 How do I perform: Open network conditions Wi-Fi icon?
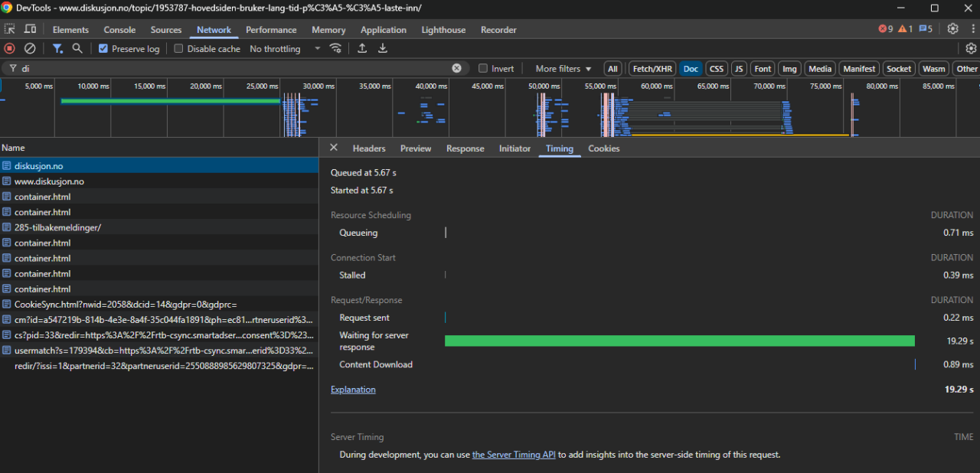[335, 48]
